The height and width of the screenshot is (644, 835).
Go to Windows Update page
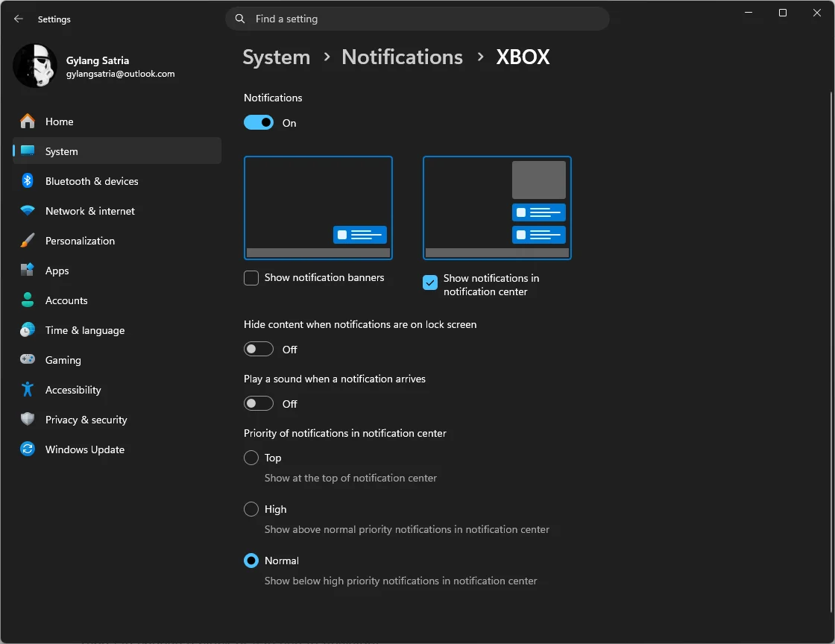pos(117,449)
